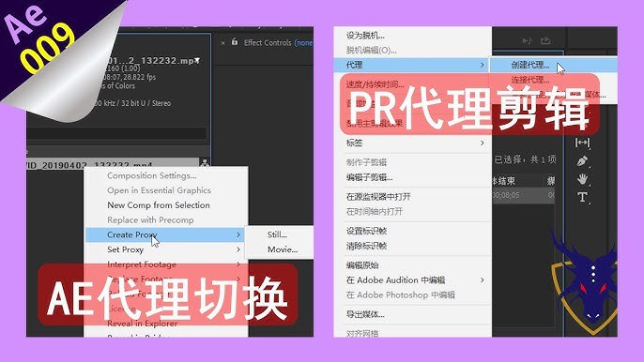Select the VID_20190402_132232.mp4 project item

(x=113, y=163)
